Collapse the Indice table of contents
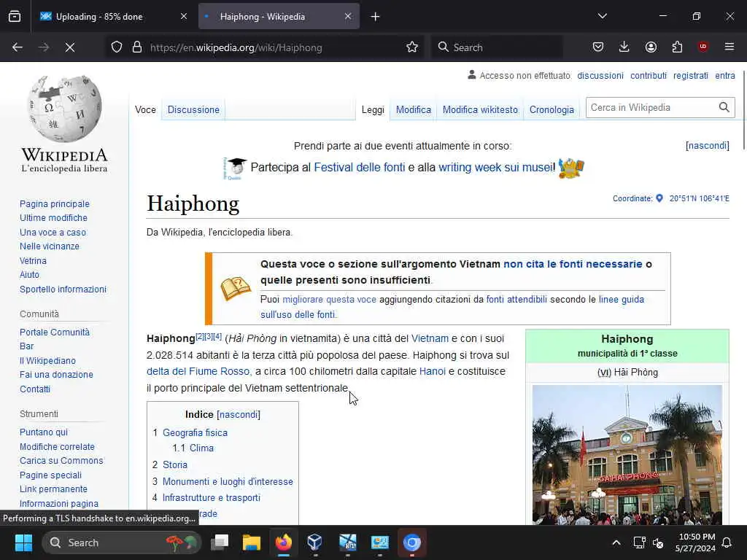 click(239, 415)
